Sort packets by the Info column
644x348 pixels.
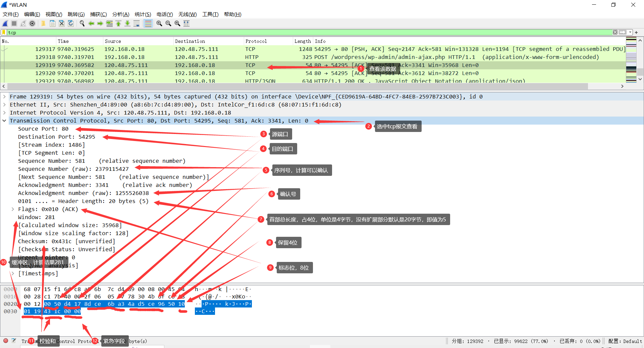(469, 41)
